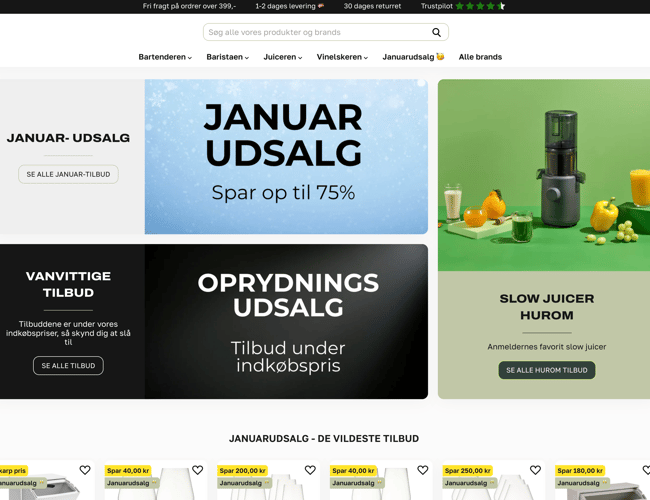Favorite the Skarp pris product with the heart
The image size is (650, 500).
pyautogui.click(x=85, y=470)
